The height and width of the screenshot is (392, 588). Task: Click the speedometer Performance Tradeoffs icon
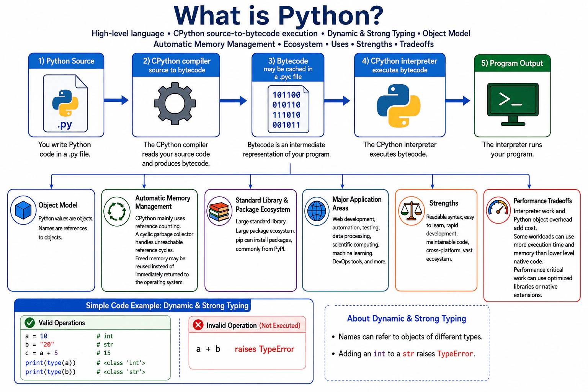(x=498, y=210)
